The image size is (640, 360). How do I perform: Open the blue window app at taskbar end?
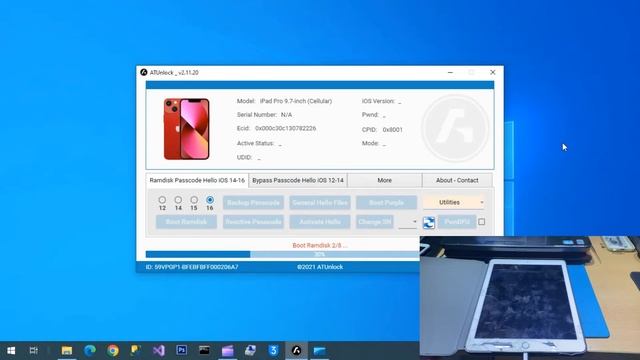coord(320,351)
